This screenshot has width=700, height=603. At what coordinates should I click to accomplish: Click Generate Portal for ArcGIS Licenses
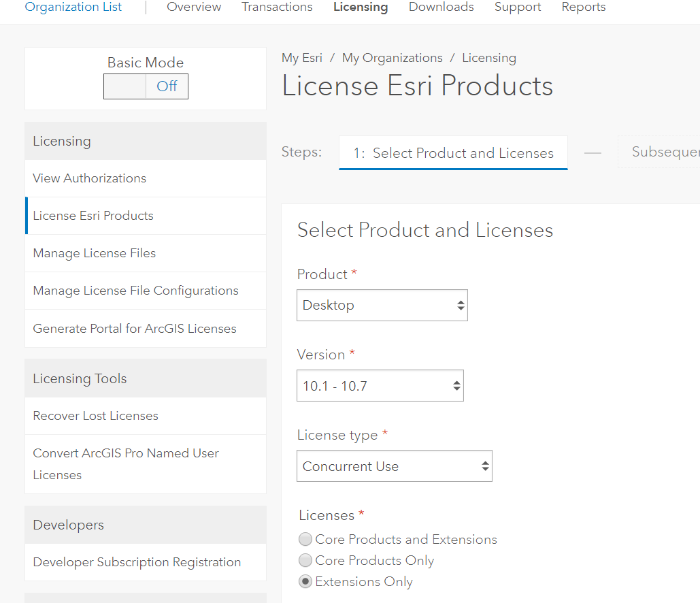[135, 329]
